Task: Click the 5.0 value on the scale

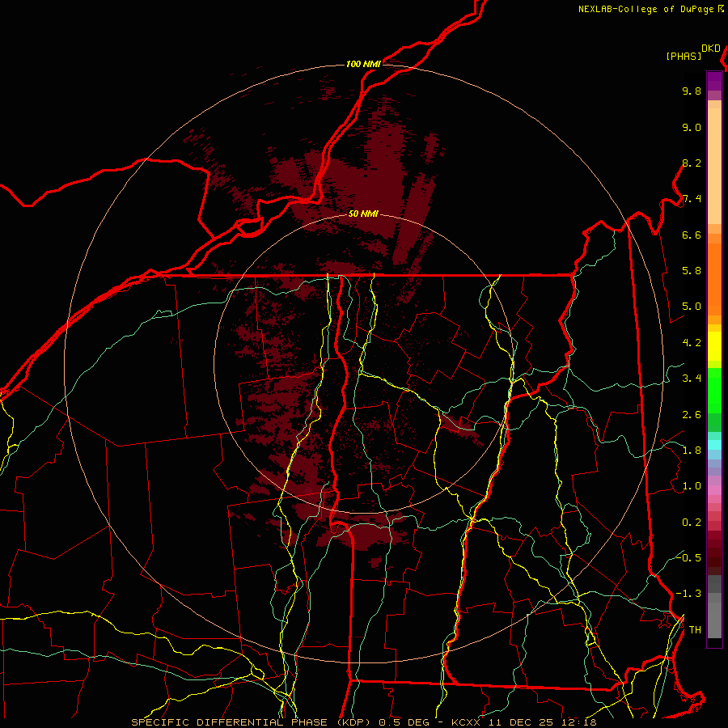Action: pos(692,307)
